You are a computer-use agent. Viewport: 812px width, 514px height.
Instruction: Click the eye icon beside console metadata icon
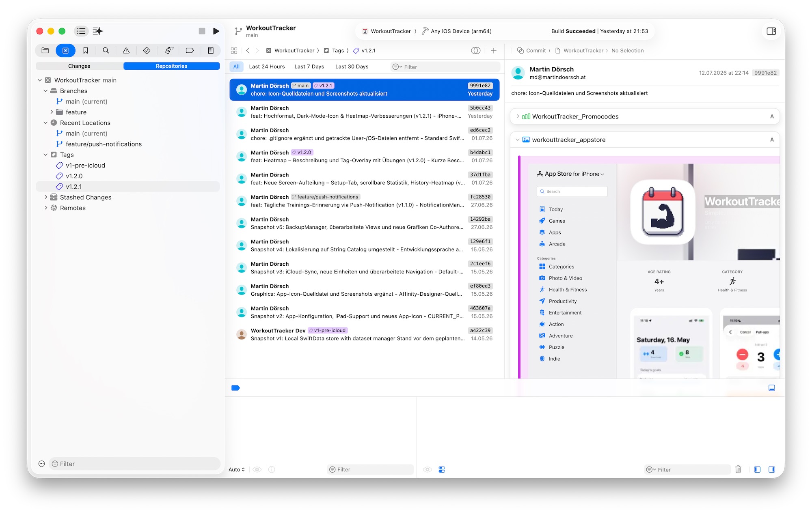click(x=428, y=469)
